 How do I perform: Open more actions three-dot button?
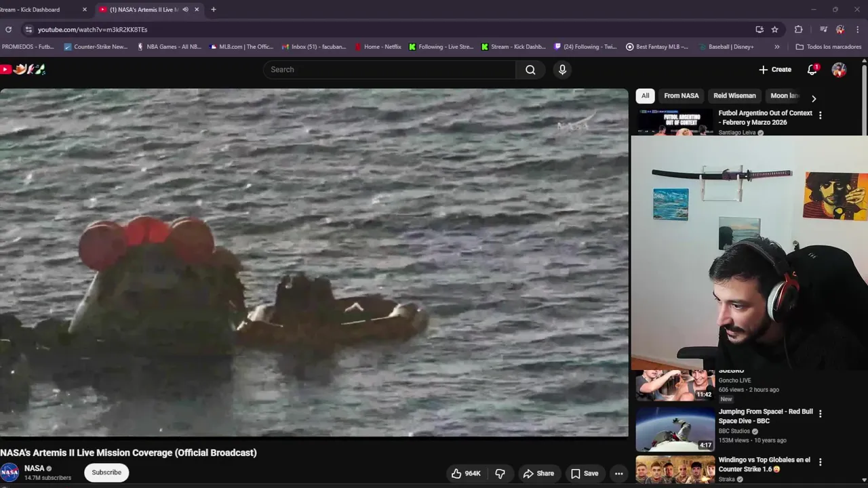[x=618, y=474]
